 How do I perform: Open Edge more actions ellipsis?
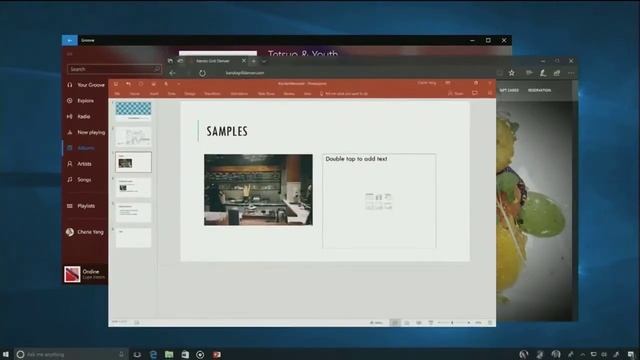571,73
